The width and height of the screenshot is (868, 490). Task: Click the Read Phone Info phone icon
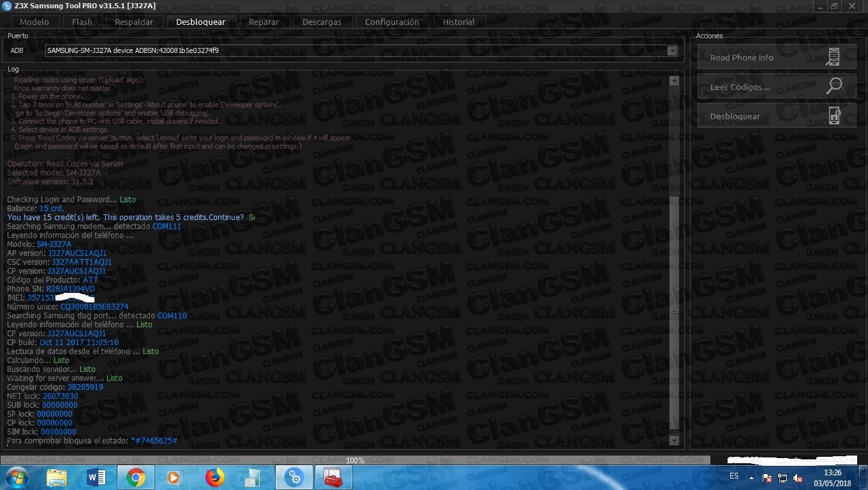click(x=833, y=57)
